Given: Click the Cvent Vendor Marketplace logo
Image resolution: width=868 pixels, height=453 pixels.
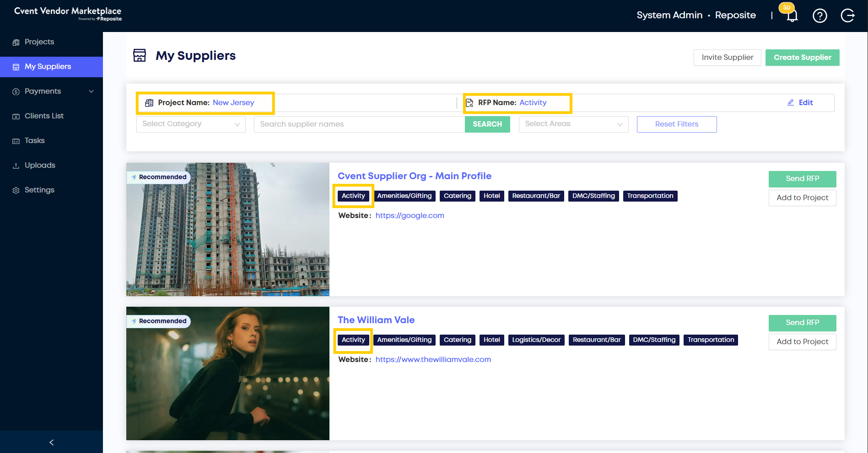Looking at the screenshot, I should click(x=68, y=13).
